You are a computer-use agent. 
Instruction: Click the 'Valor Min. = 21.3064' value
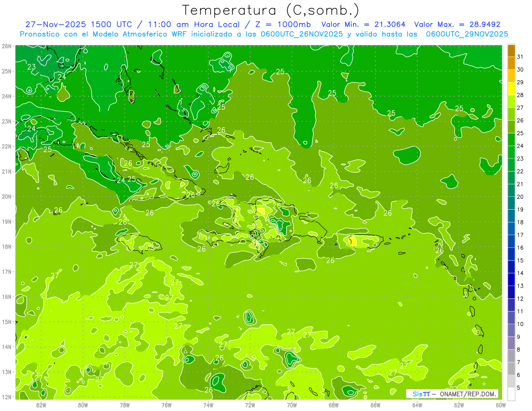(363, 24)
